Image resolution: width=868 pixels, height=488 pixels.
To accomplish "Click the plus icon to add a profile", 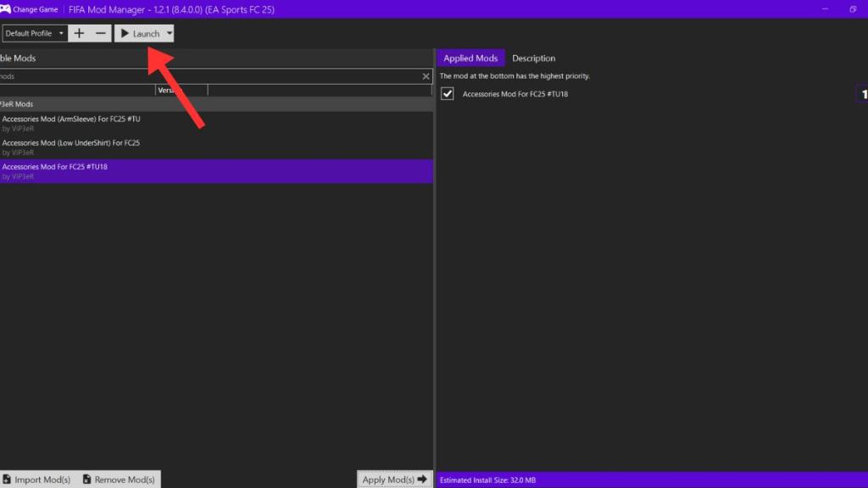I will [78, 33].
